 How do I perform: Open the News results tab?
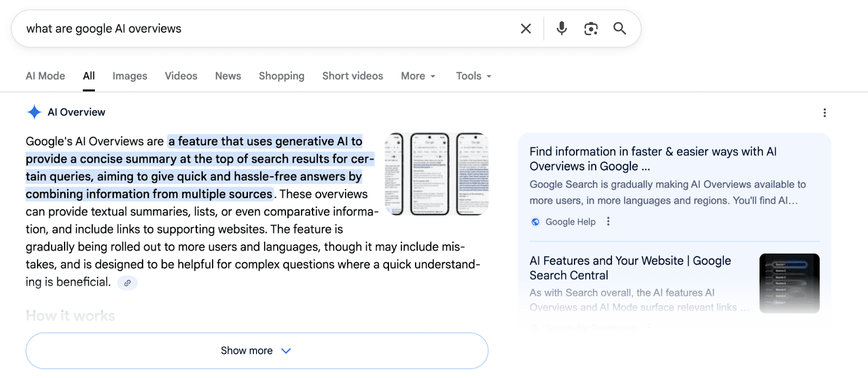(227, 76)
